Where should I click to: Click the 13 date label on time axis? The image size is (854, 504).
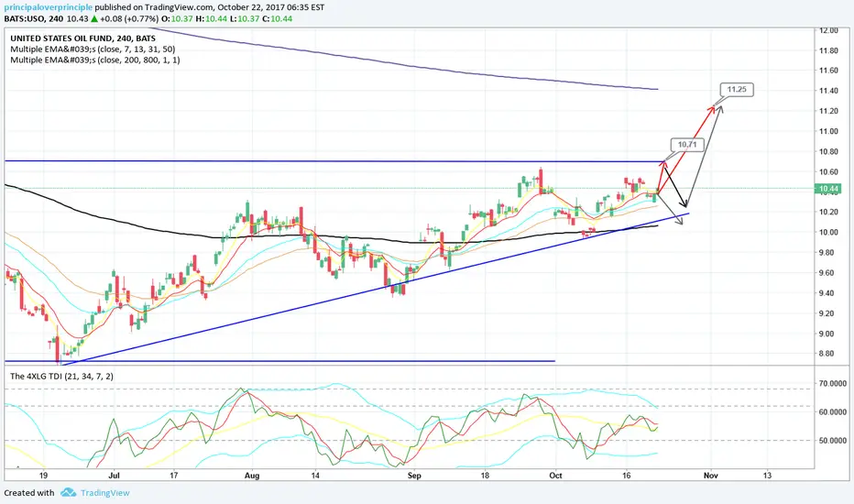(x=767, y=475)
